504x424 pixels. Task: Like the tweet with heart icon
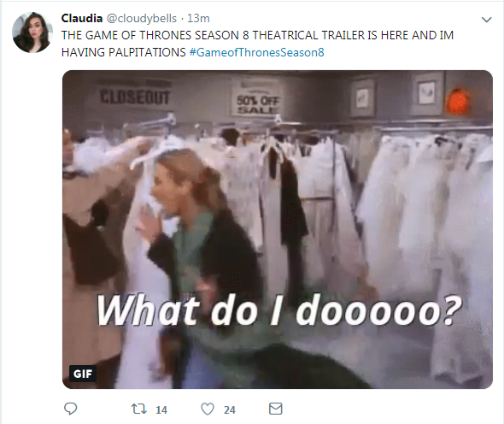pyautogui.click(x=208, y=409)
